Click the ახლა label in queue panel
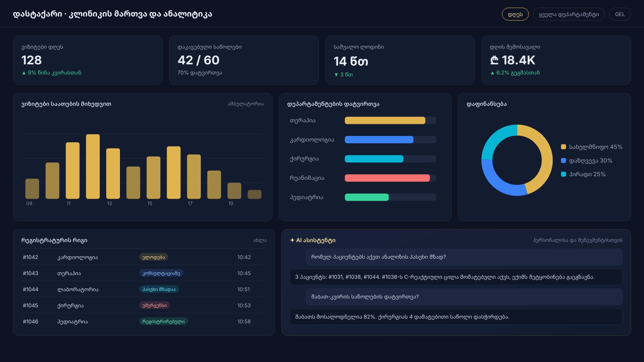The height and width of the screenshot is (362, 644). pyautogui.click(x=260, y=240)
